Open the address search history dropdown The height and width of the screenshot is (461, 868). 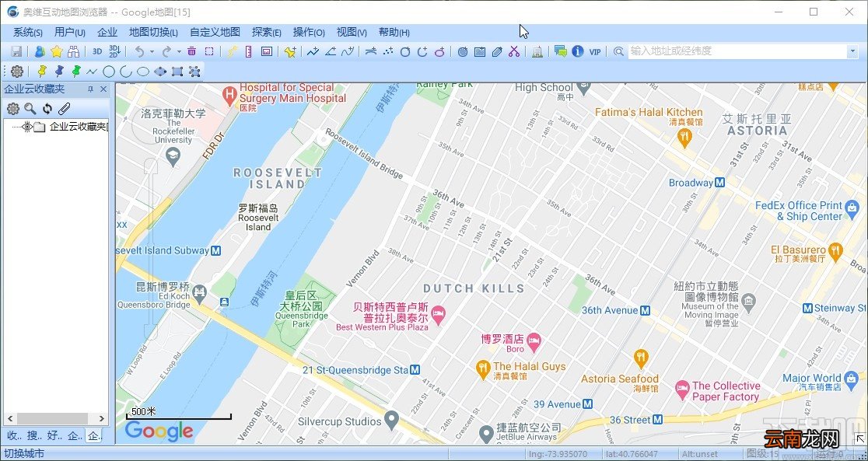pyautogui.click(x=852, y=51)
